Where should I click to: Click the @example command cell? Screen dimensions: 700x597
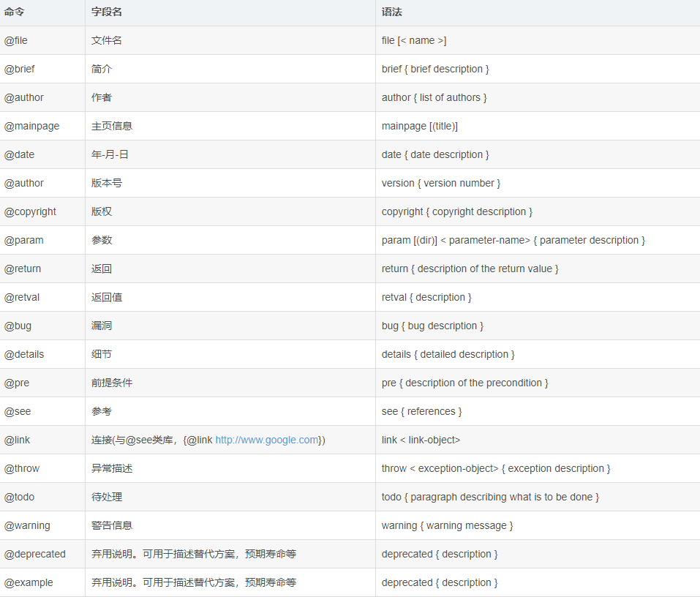29,582
